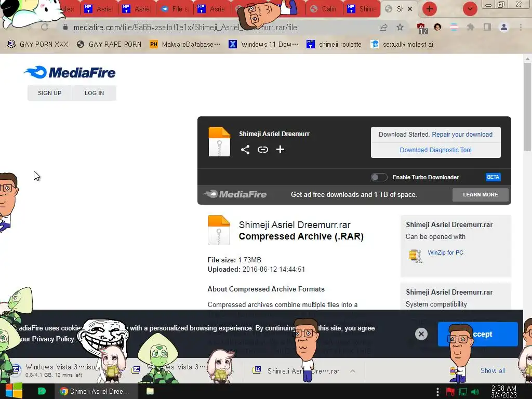Click the BETA badge
This screenshot has width=532, height=399.
tap(493, 177)
